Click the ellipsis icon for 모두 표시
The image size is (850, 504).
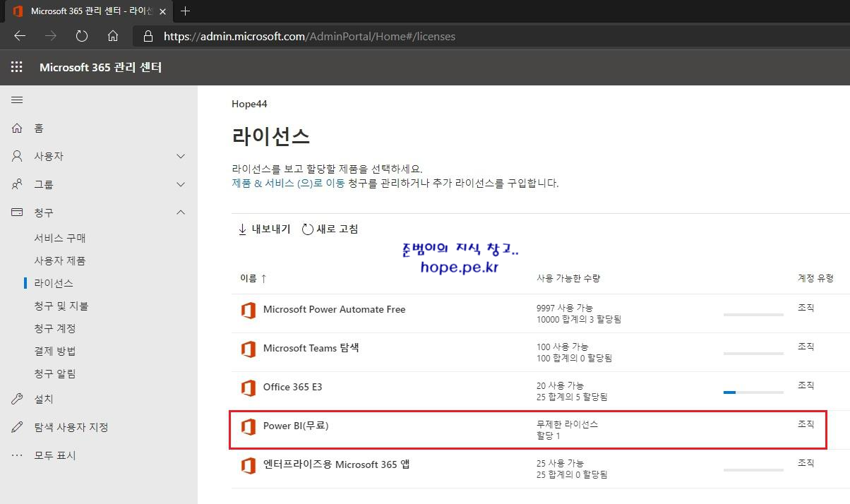coord(17,455)
